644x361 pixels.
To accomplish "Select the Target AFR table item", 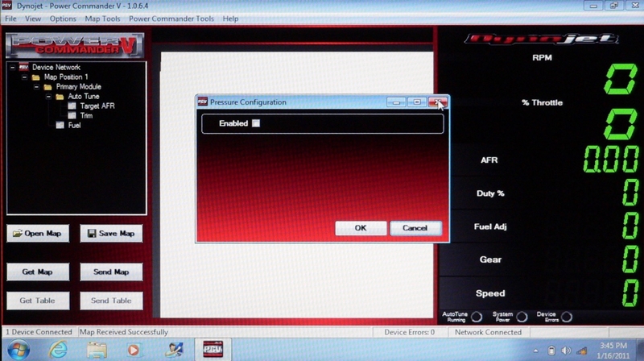I will 97,106.
